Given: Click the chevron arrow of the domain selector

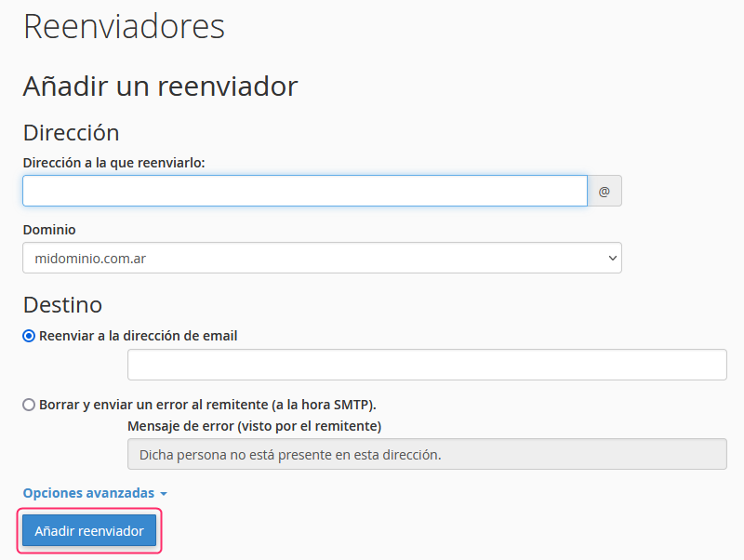Looking at the screenshot, I should pos(611,259).
